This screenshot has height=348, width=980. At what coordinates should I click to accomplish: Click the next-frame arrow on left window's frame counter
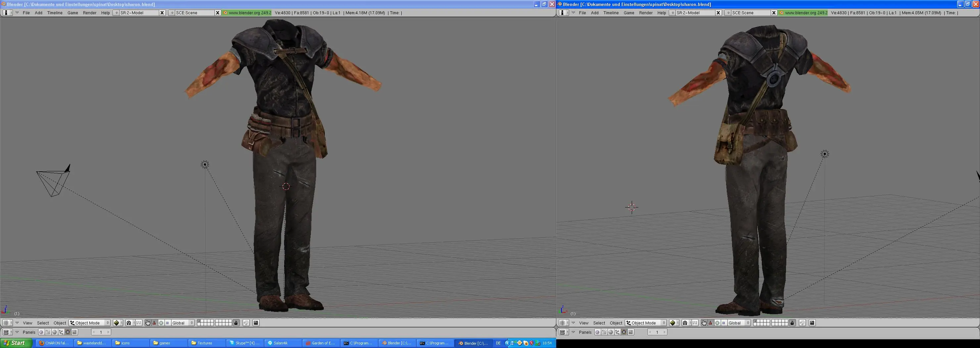click(108, 332)
